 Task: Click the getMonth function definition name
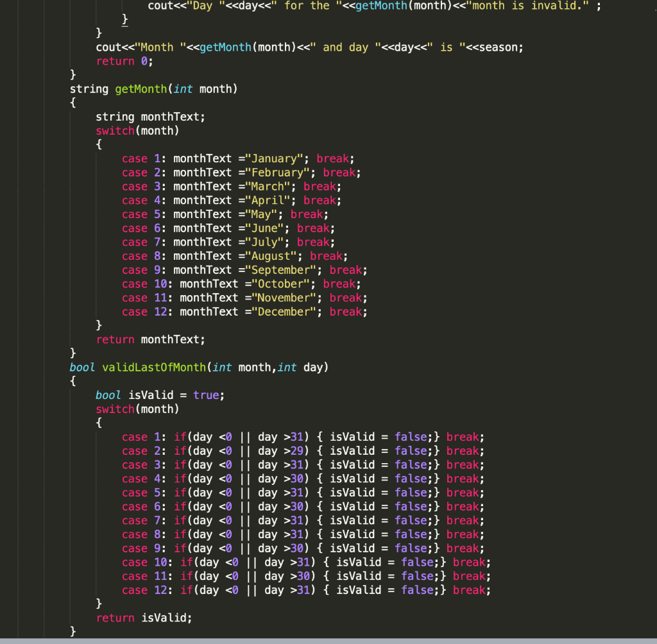coord(141,89)
